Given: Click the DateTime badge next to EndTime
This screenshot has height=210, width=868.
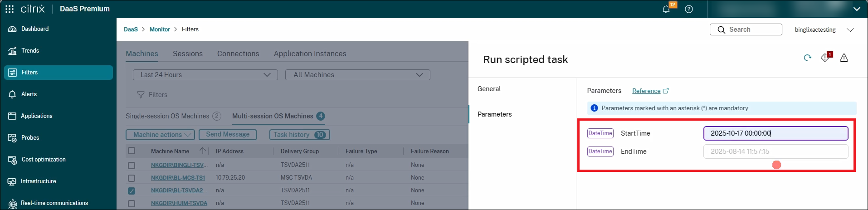Looking at the screenshot, I should click(x=600, y=151).
